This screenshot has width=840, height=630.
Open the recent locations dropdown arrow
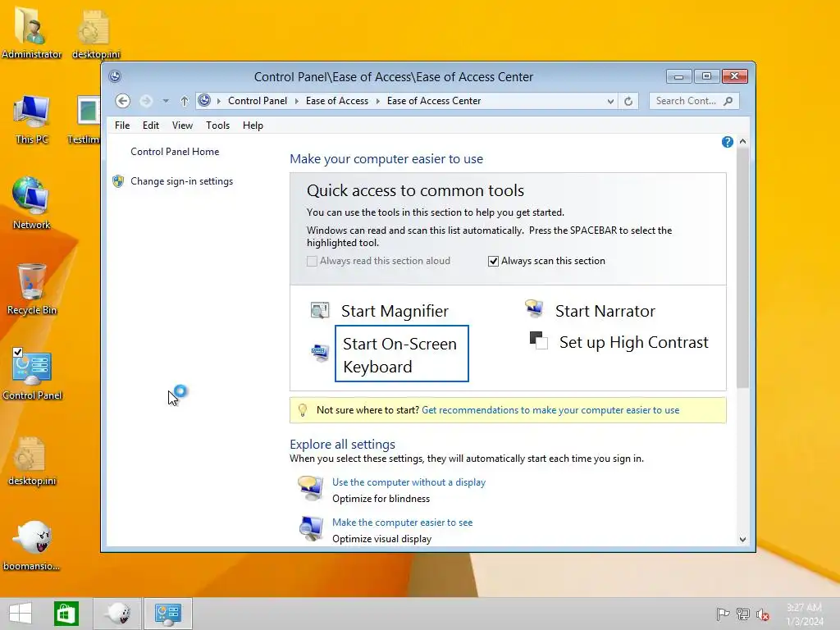tap(166, 101)
